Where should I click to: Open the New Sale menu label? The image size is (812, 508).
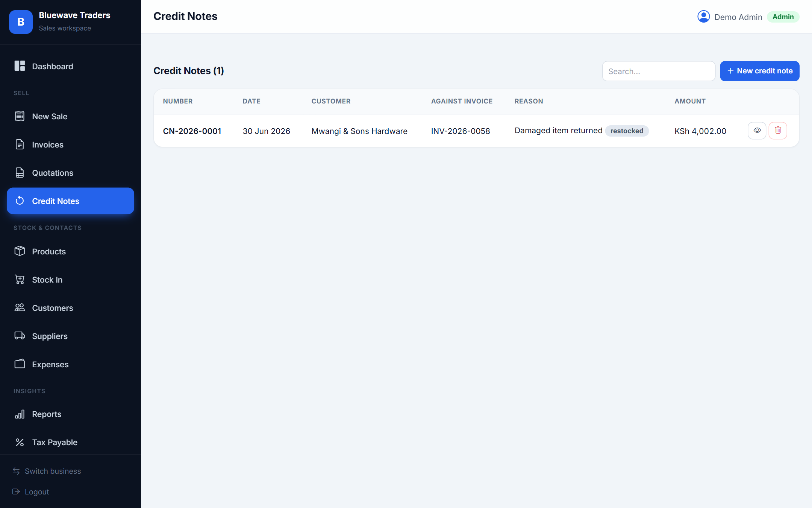pyautogui.click(x=50, y=116)
